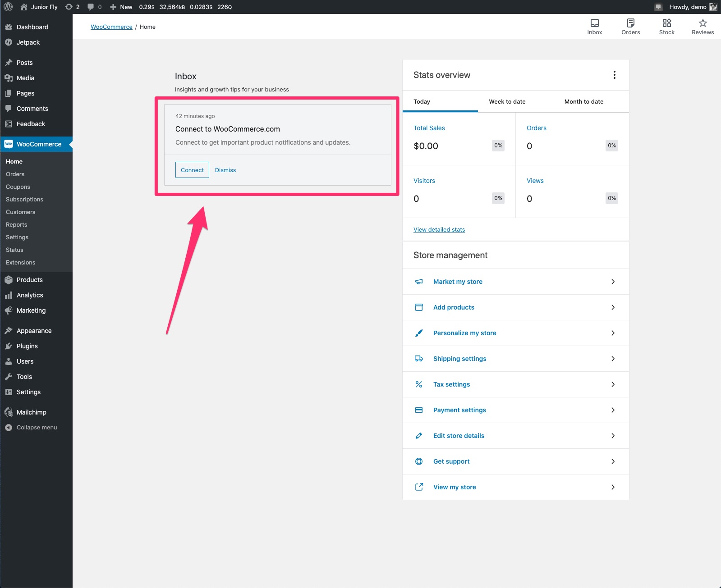Viewport: 721px width, 588px height.
Task: Click the Plugins plug icon
Action: point(9,346)
